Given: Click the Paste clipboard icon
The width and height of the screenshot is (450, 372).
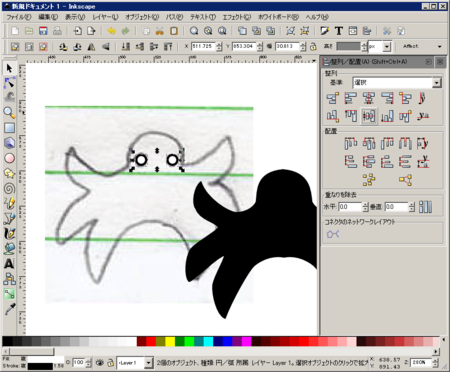Looking at the screenshot, I should pyautogui.click(x=174, y=31).
